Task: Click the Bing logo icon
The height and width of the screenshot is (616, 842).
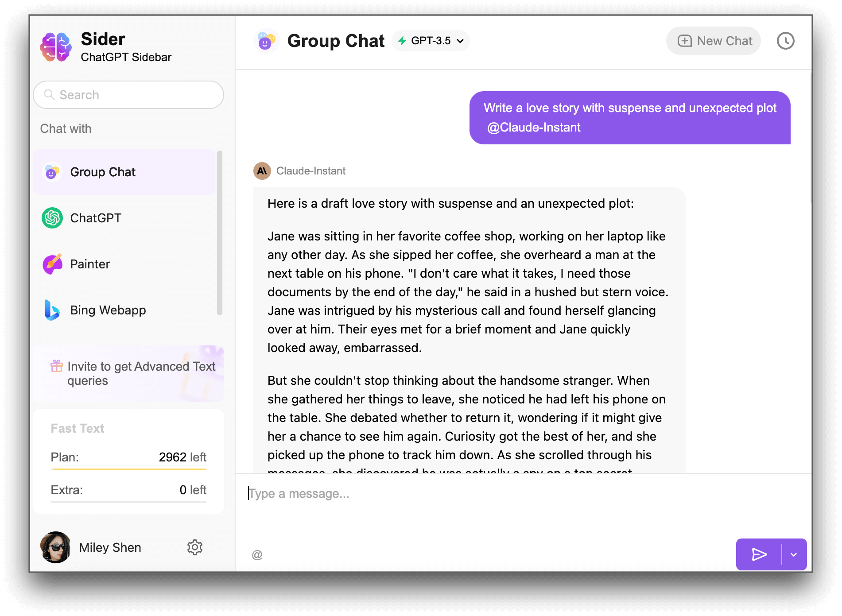Action: click(52, 310)
